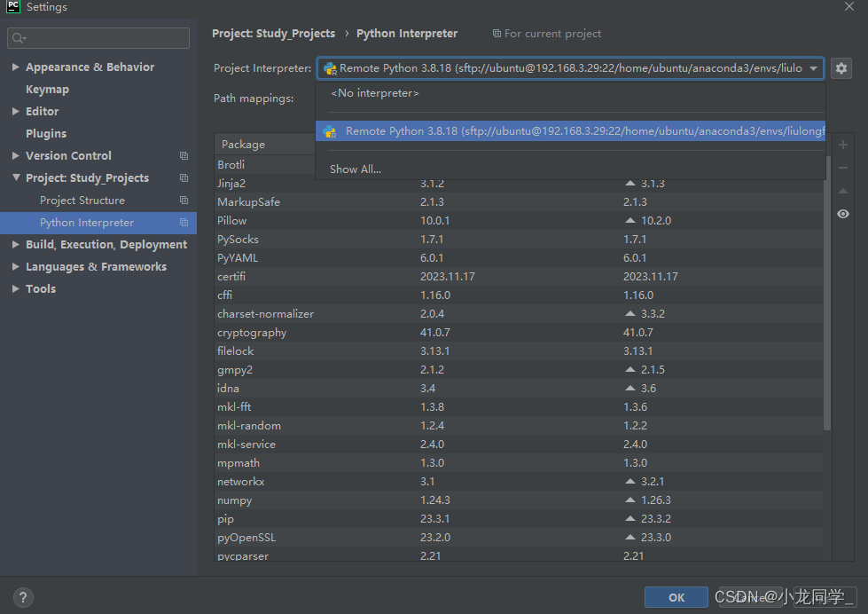
Task: Click the project-level icon beside Python Interpreter
Action: [x=184, y=222]
